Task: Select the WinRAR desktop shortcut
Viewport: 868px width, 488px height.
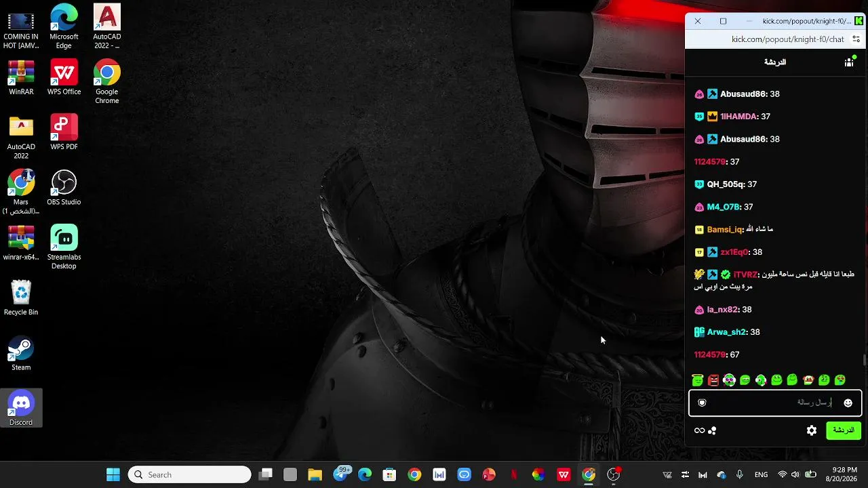Action: tap(21, 77)
